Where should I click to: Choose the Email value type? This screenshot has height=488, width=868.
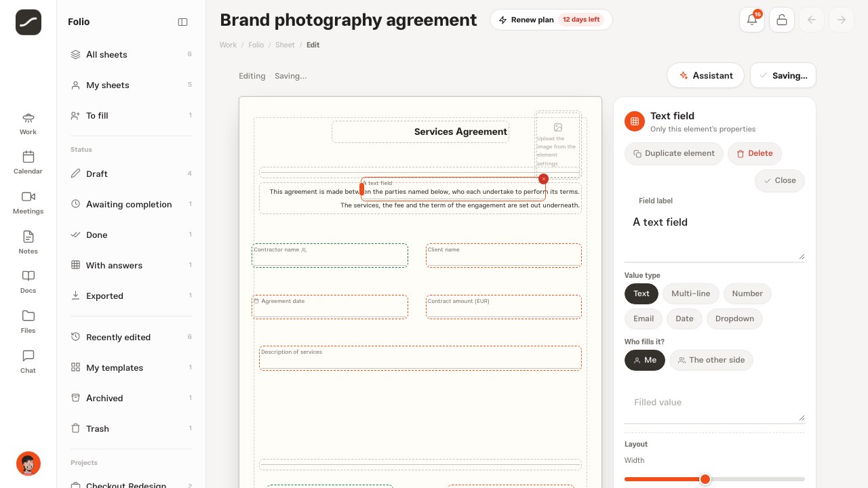point(644,319)
